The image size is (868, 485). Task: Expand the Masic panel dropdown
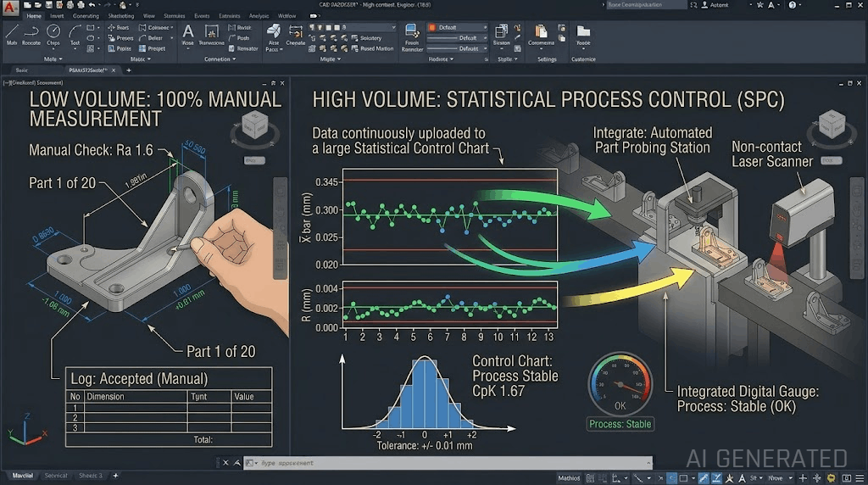[x=141, y=59]
